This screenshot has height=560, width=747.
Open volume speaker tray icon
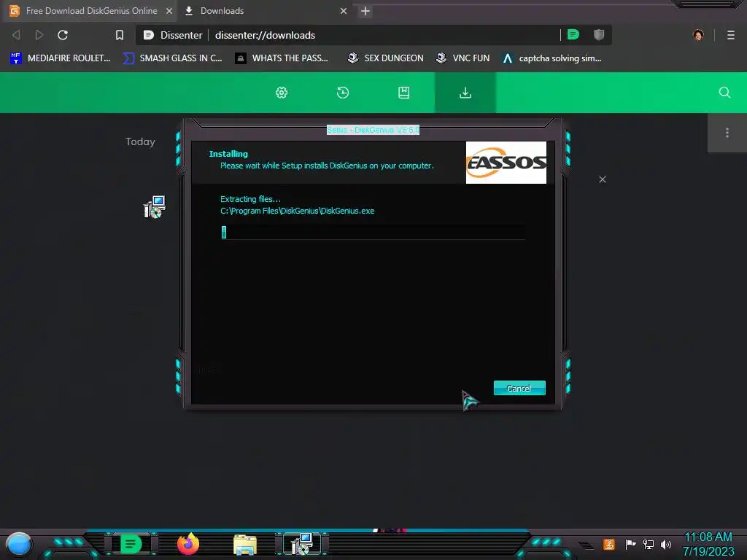pyautogui.click(x=665, y=544)
